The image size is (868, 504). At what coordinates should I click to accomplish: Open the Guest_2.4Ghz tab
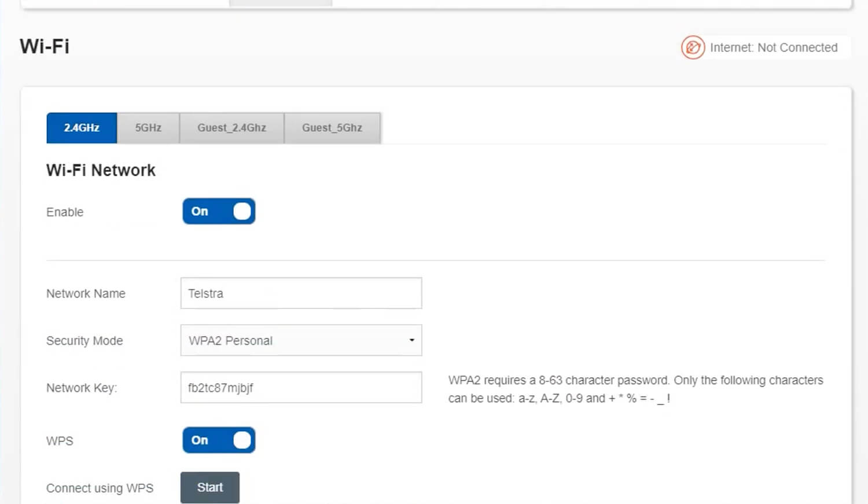(x=231, y=128)
